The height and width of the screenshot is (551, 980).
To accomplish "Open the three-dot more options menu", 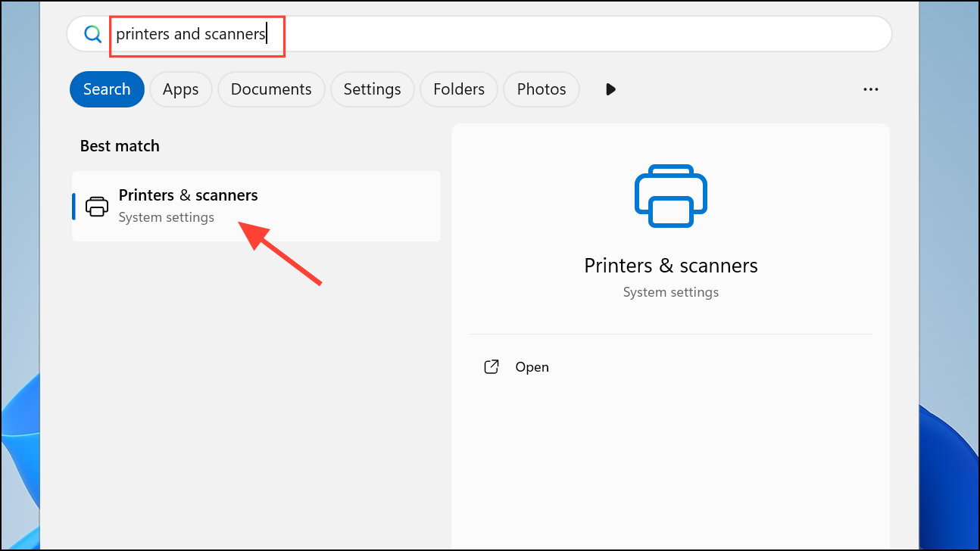I will (x=870, y=89).
